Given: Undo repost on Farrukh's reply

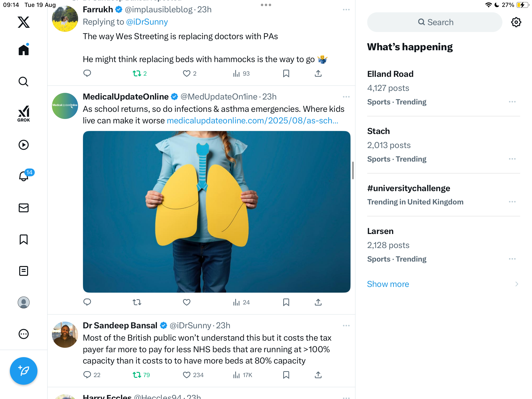Looking at the screenshot, I should tap(137, 73).
